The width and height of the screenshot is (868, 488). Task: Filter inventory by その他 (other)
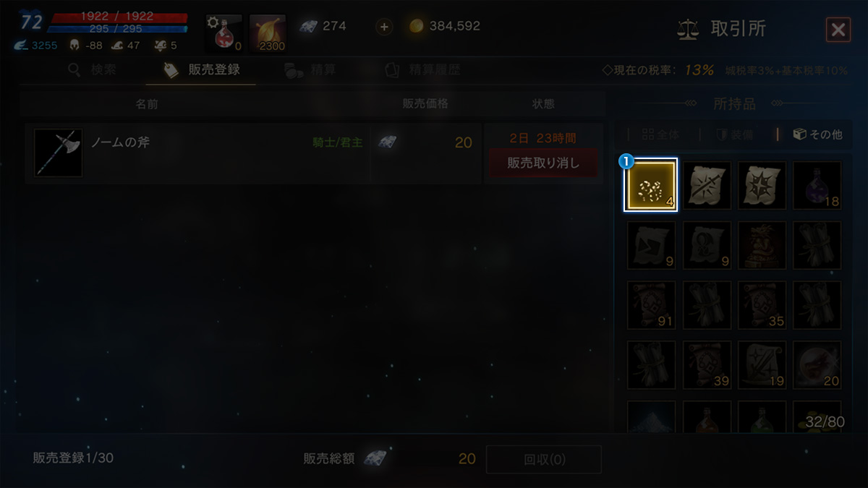(x=817, y=134)
